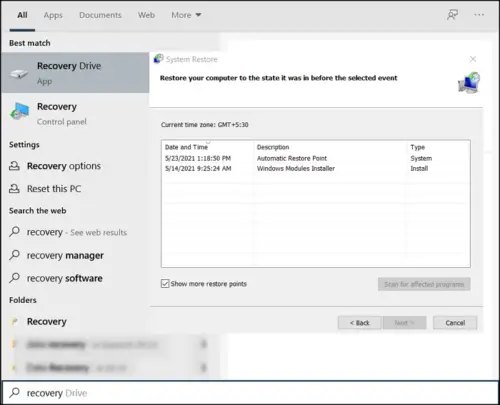The width and height of the screenshot is (500, 405).
Task: Click the Recovery options settings icon
Action: pos(14,166)
